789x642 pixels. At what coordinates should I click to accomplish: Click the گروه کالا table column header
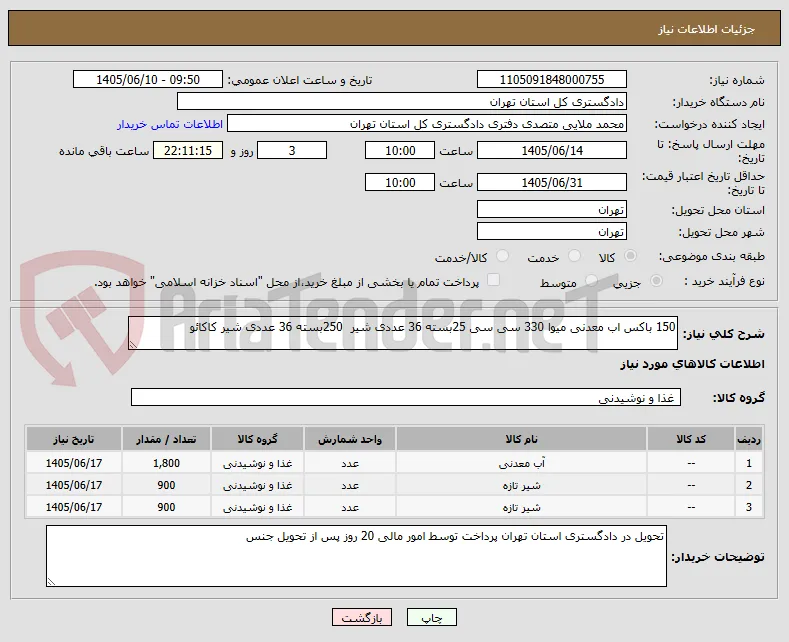(x=257, y=439)
